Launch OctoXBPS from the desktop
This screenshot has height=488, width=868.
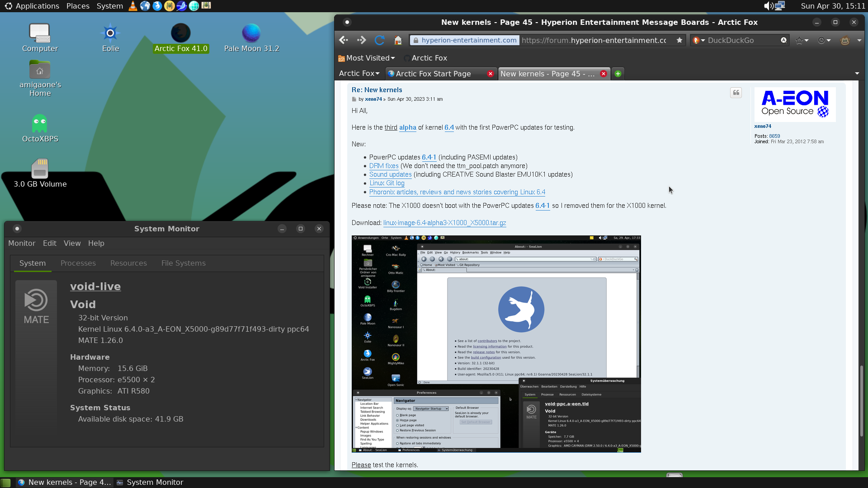(40, 128)
